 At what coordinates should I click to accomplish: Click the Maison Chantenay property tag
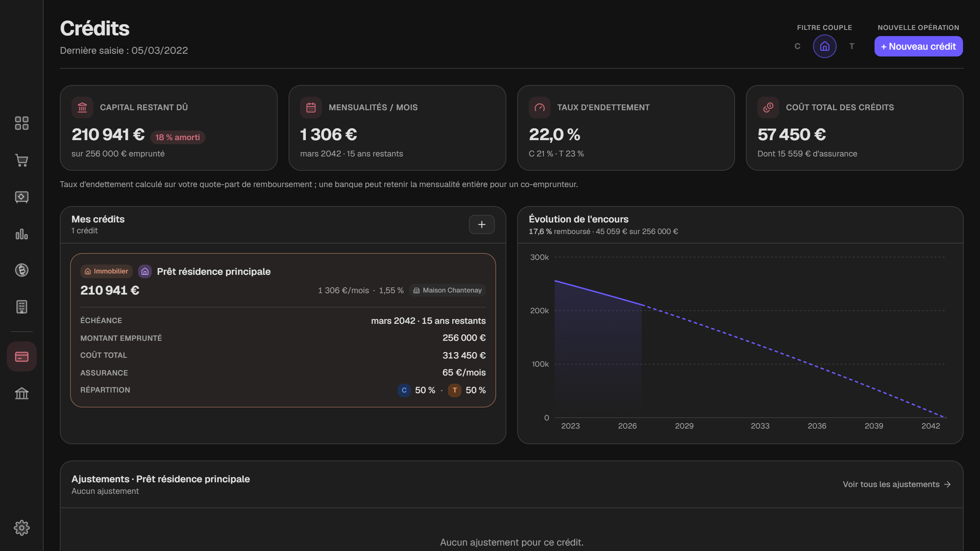[447, 290]
